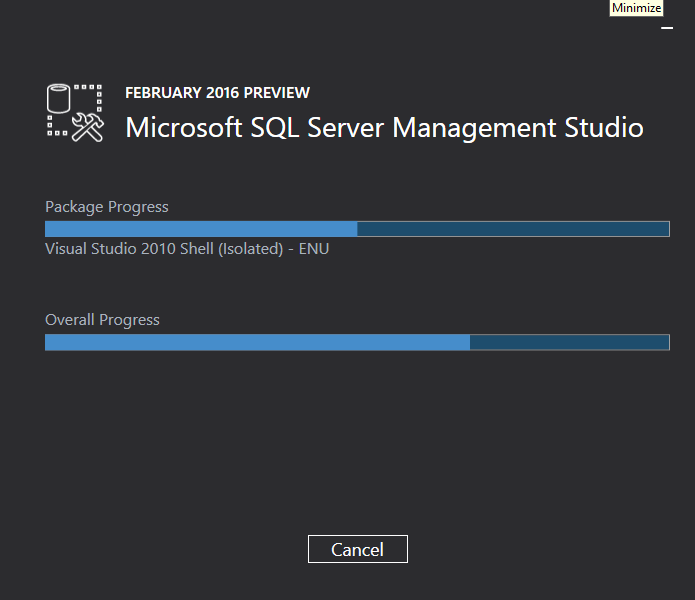Click the Minimize tooltip label
This screenshot has width=695, height=600.
[637, 8]
